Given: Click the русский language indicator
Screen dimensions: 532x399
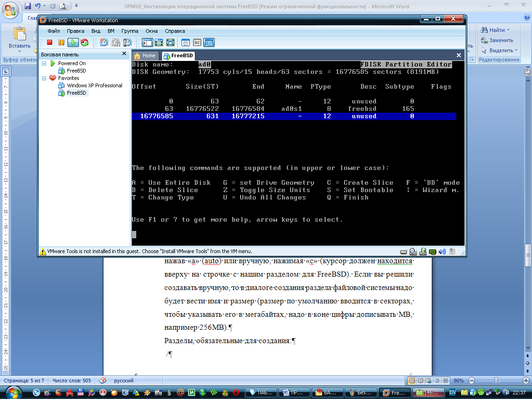Looking at the screenshot, I should coord(123,381).
